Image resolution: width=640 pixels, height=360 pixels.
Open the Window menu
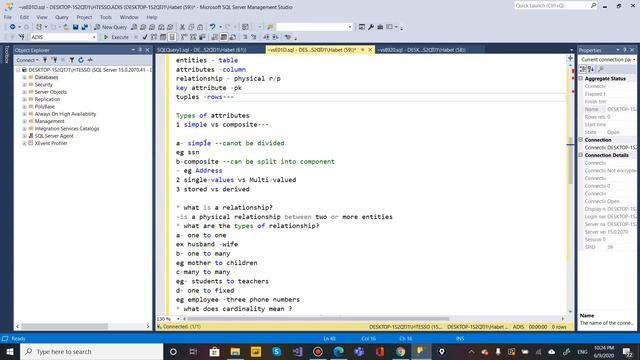click(129, 17)
